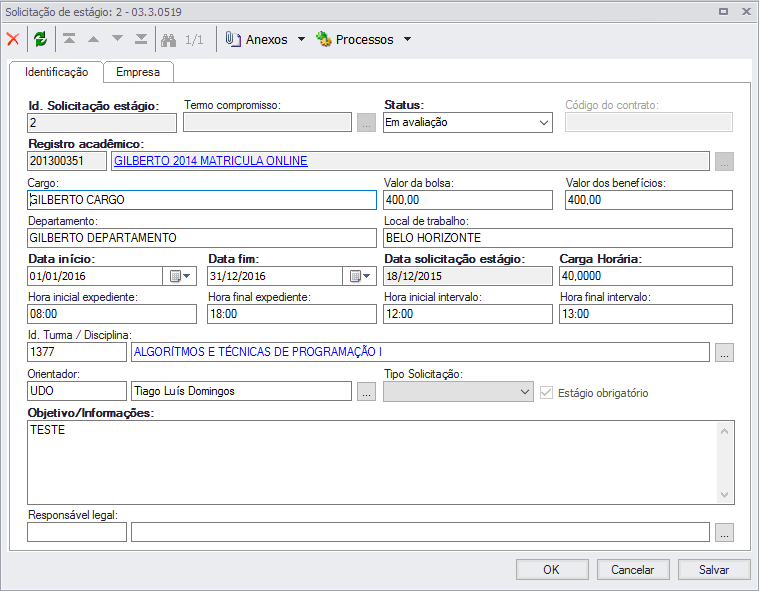Click Hora inicial expediente field
This screenshot has width=759, height=591.
(112, 314)
